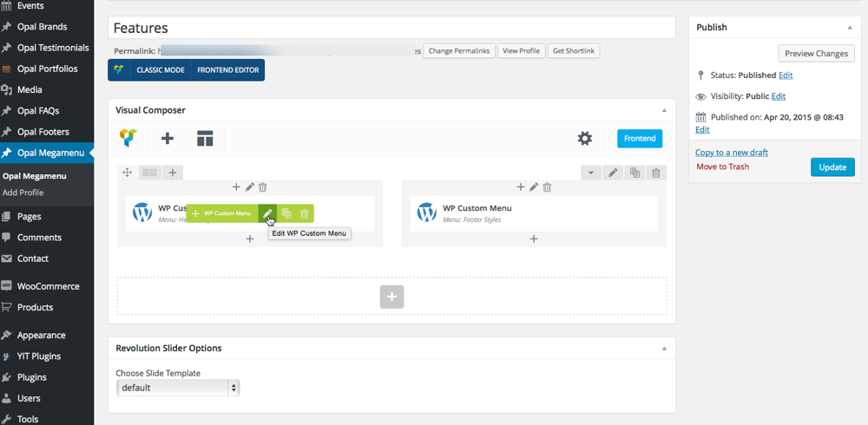
Task: Open Visual Composer settings gear
Action: click(585, 139)
